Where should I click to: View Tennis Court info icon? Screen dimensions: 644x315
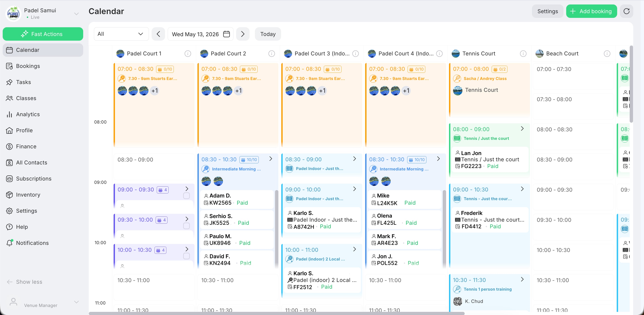[523, 53]
